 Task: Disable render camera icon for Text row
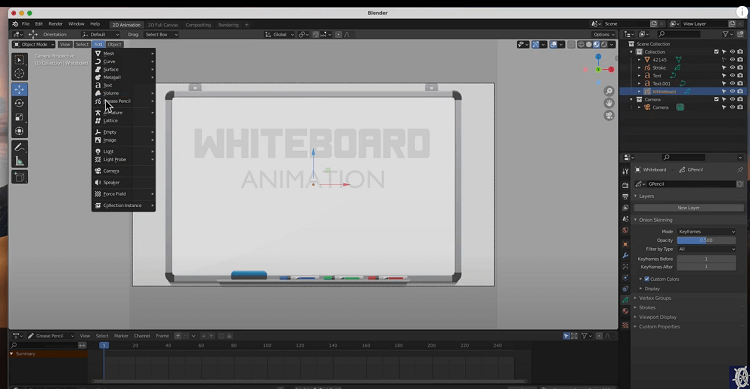pyautogui.click(x=740, y=76)
